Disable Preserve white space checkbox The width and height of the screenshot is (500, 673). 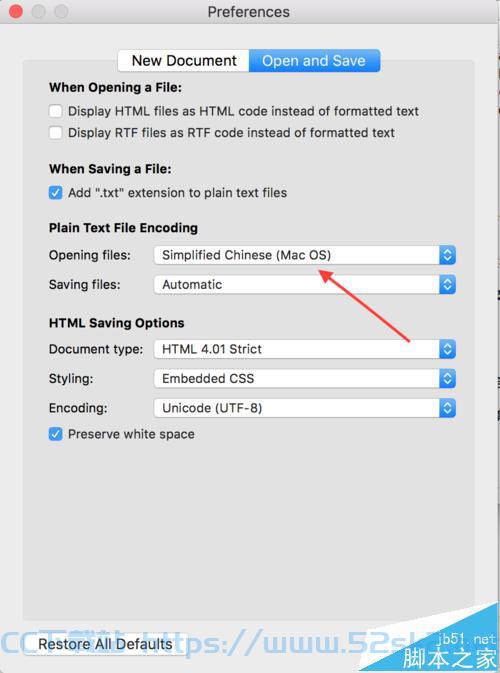click(55, 434)
